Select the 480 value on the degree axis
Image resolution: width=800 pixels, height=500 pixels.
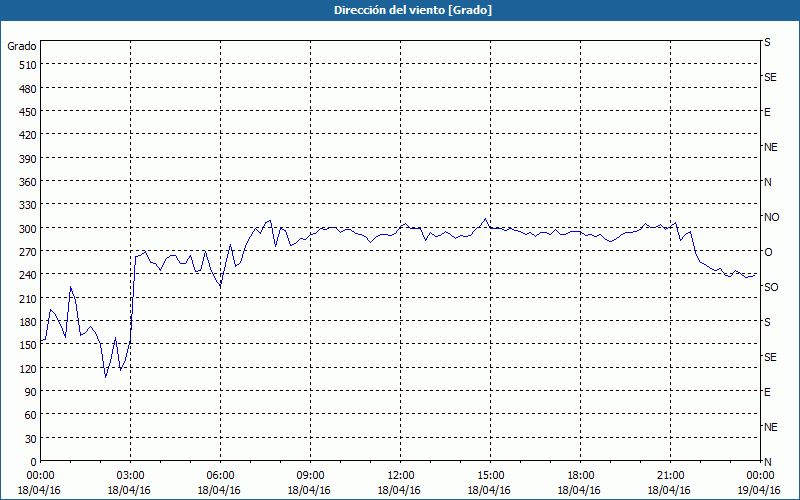tap(28, 89)
